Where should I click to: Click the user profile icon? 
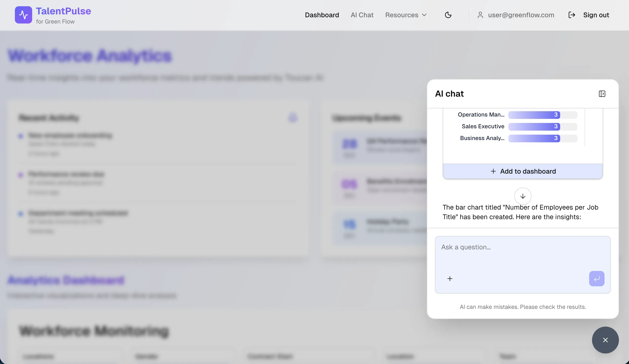[x=480, y=15]
